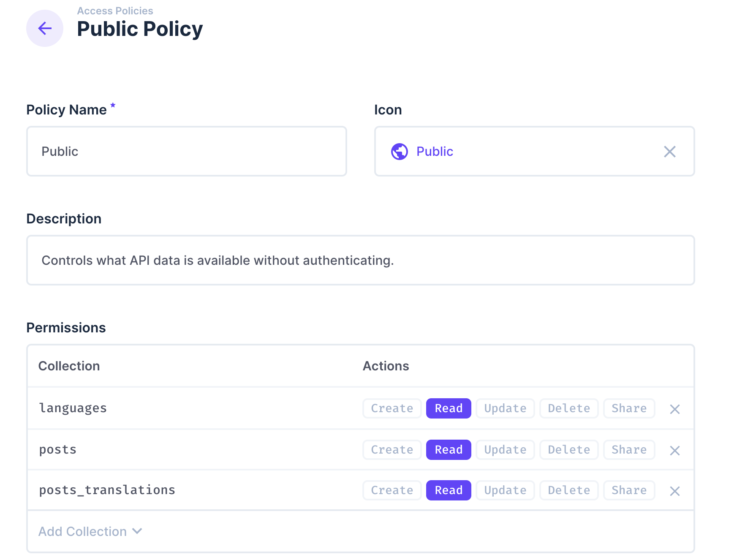This screenshot has width=756, height=560.
Task: Enable Update permission for languages
Action: [x=505, y=408]
